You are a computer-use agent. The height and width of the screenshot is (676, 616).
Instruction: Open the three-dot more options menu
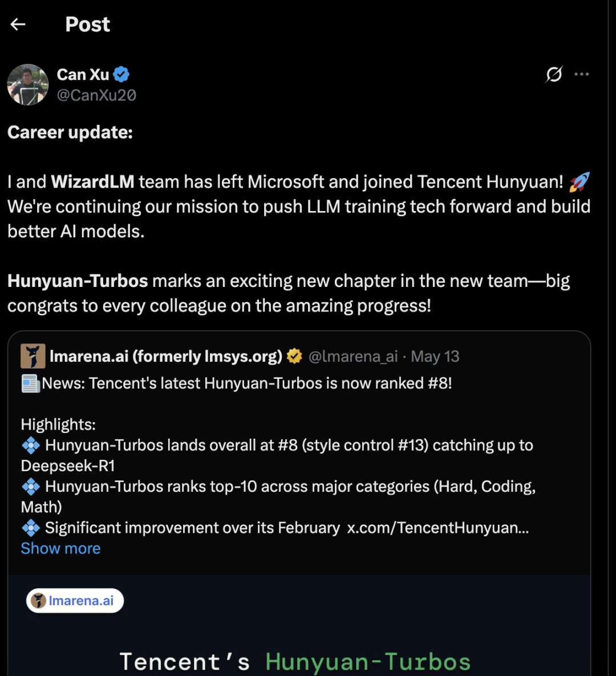pyautogui.click(x=582, y=74)
